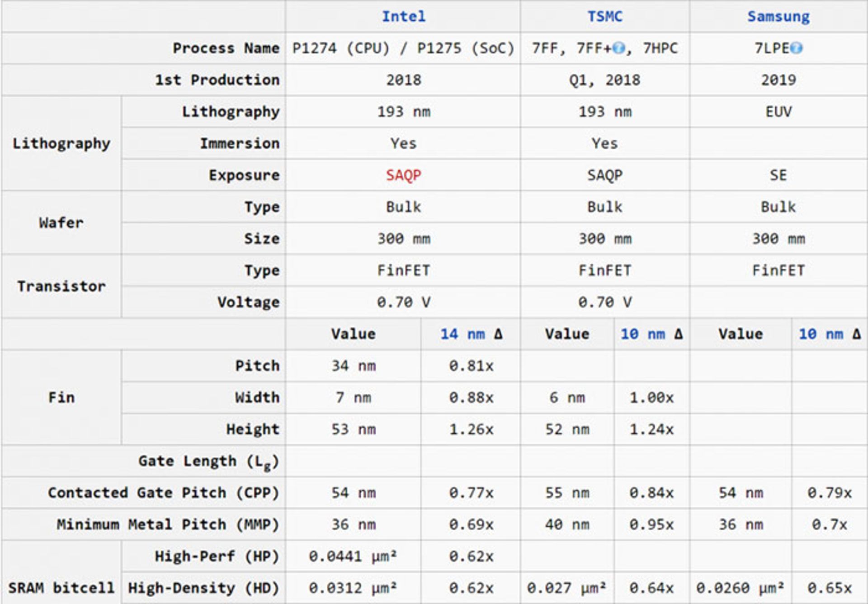The height and width of the screenshot is (604, 868).
Task: Select the TSMC exposure value 'SAQP'
Action: click(x=605, y=175)
